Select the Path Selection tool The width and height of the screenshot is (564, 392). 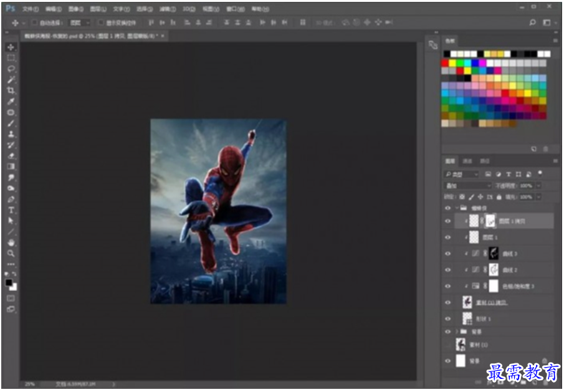[11, 221]
